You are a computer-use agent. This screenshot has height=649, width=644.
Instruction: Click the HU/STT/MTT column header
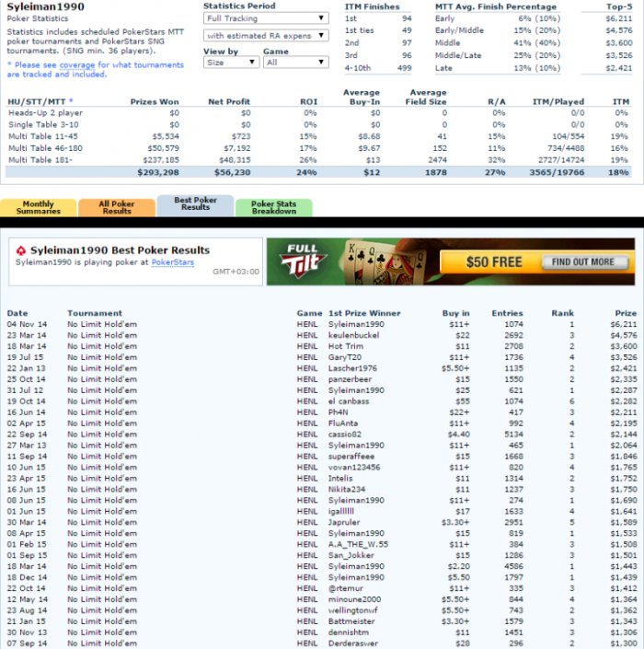[x=40, y=102]
